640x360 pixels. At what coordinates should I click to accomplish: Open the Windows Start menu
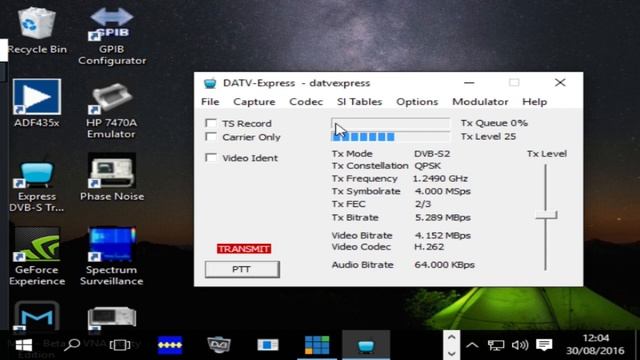pyautogui.click(x=24, y=345)
